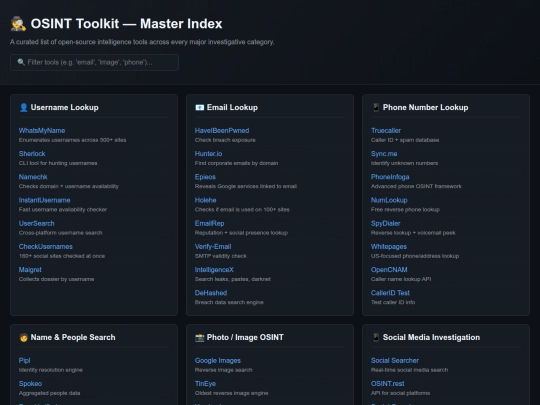This screenshot has width=540, height=405.
Task: Click 'Oldest reverse image engine' text
Action: pyautogui.click(x=231, y=393)
